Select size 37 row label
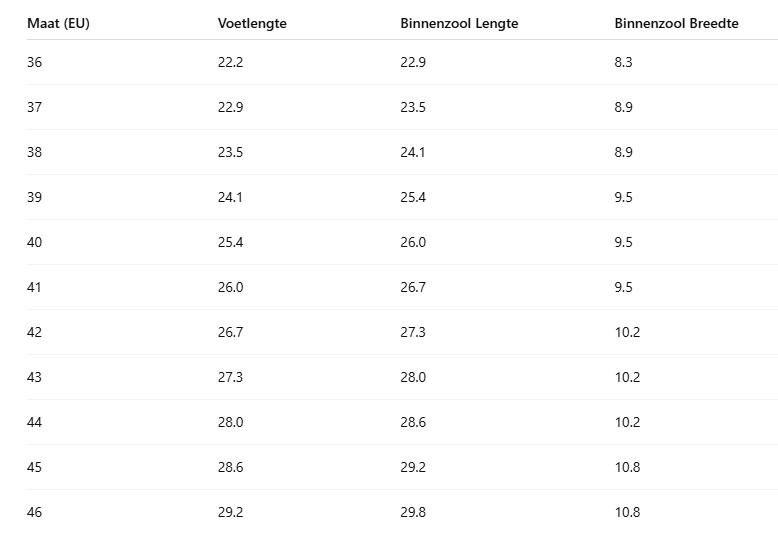The image size is (778, 553). click(x=35, y=107)
